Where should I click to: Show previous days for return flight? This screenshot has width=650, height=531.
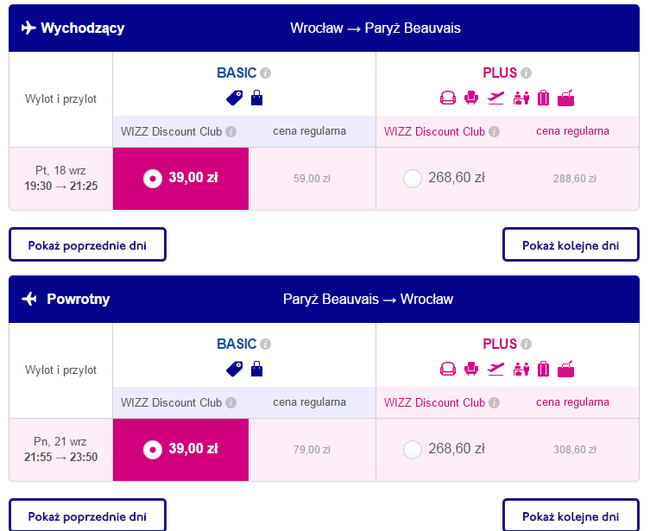pos(87,516)
